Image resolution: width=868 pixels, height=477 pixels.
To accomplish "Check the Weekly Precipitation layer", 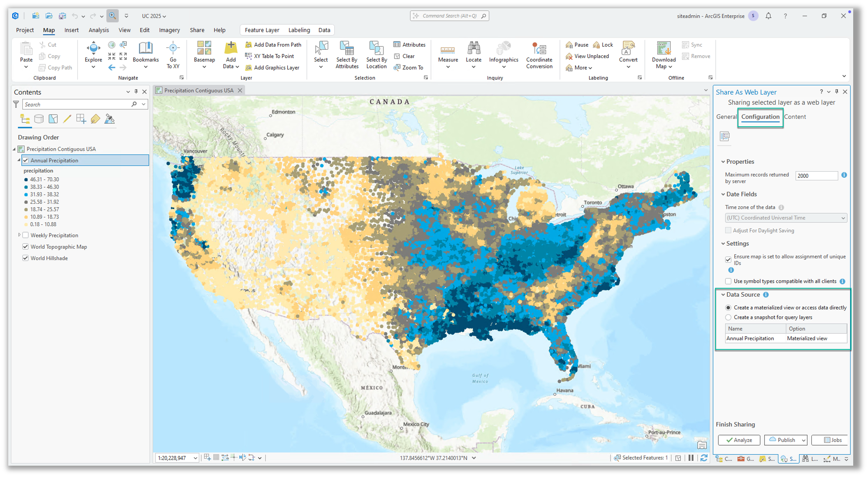I will point(26,235).
